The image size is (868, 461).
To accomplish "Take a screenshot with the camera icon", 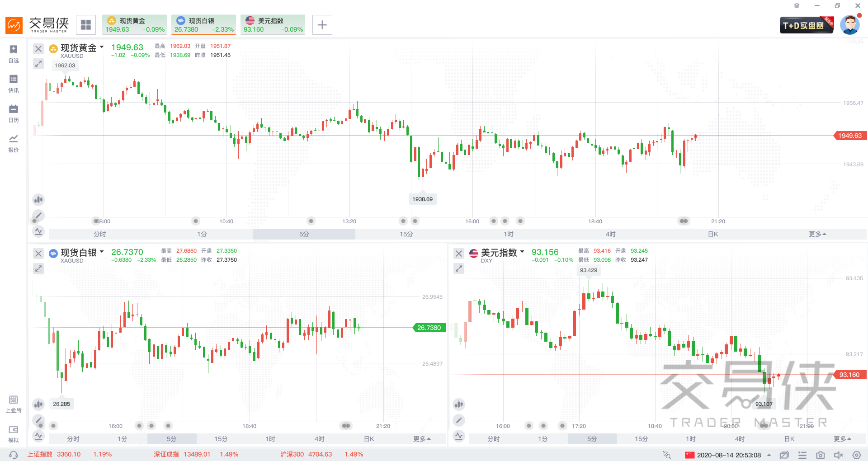I will pos(820,455).
